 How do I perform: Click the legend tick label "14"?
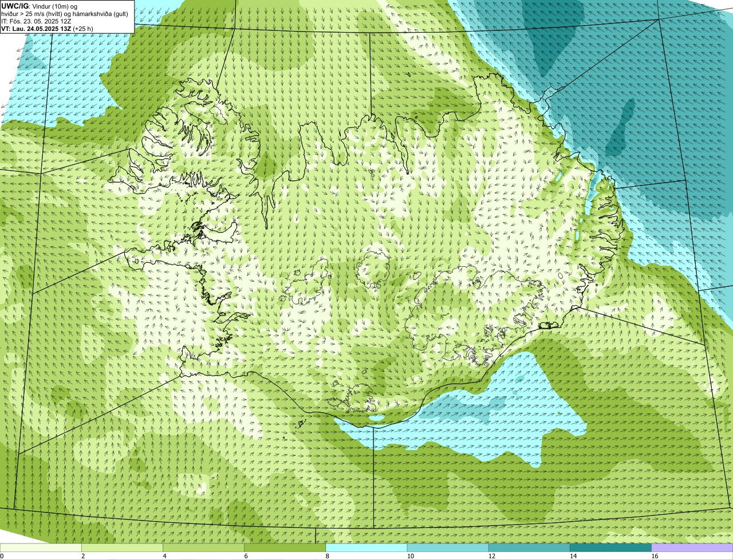(x=573, y=556)
